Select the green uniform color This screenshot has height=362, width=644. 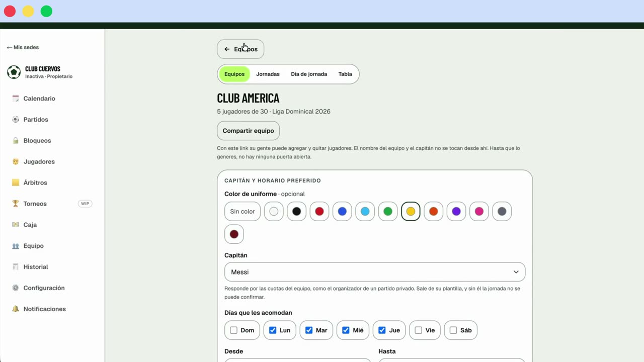(x=388, y=212)
